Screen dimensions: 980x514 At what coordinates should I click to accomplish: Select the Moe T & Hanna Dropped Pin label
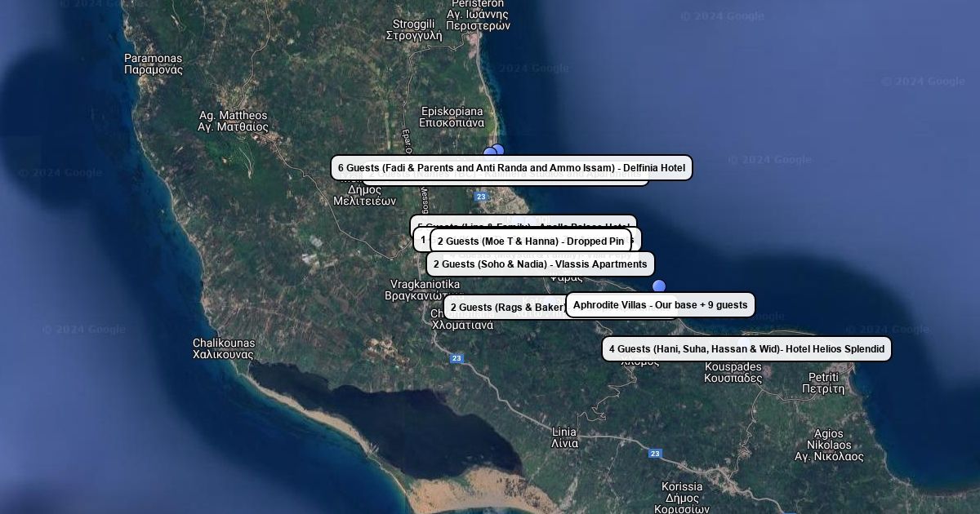[x=530, y=241]
